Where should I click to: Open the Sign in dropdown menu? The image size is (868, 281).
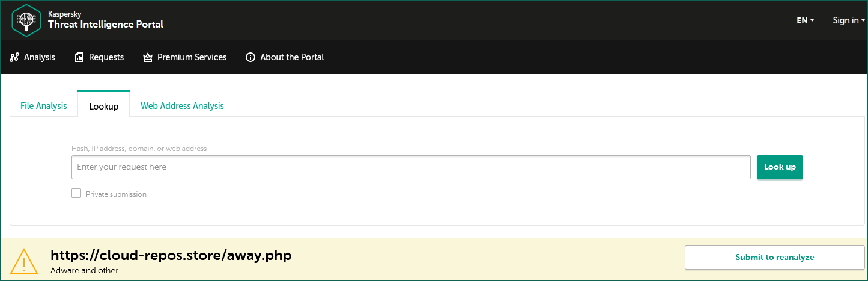tap(848, 20)
